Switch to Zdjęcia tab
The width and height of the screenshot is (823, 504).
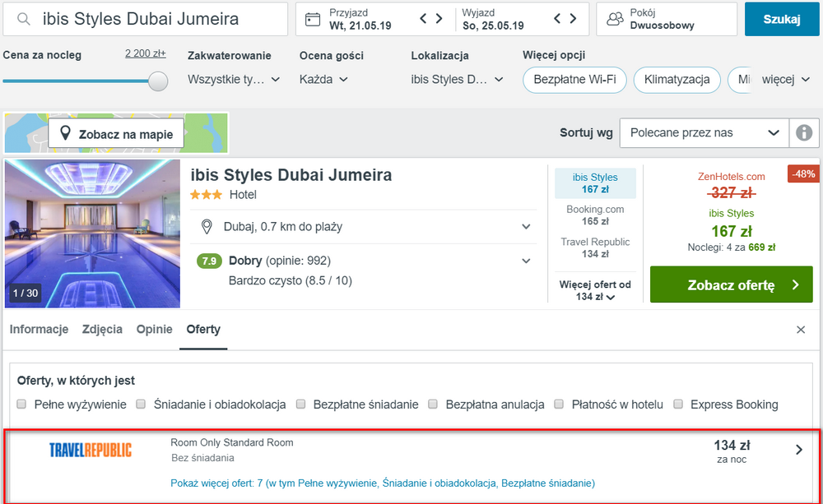click(102, 330)
